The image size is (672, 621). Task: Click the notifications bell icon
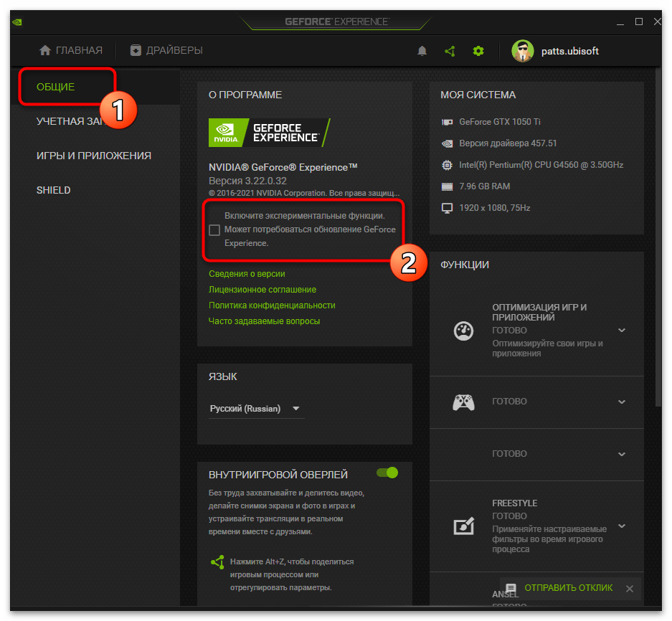click(422, 51)
